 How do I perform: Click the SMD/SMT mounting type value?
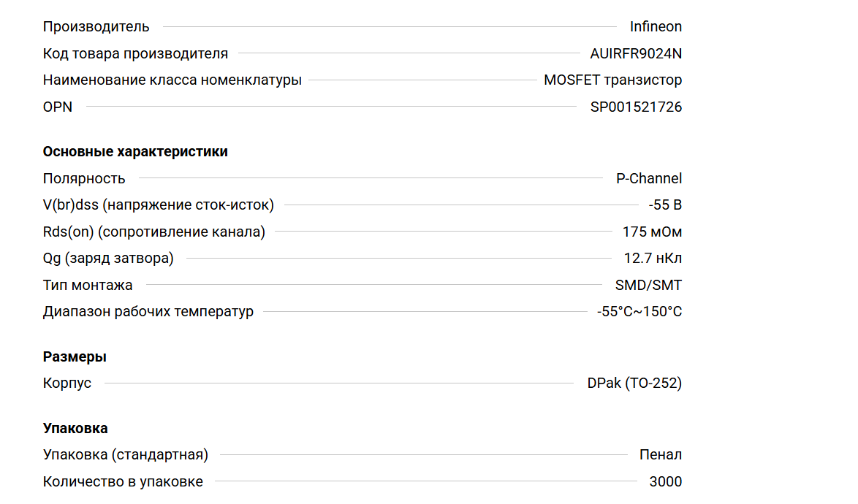click(648, 286)
